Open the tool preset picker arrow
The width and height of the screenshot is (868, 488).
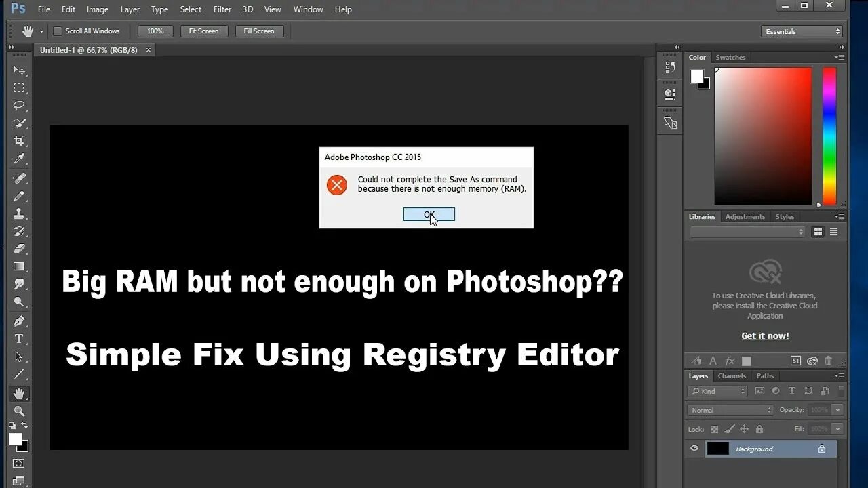click(41, 31)
